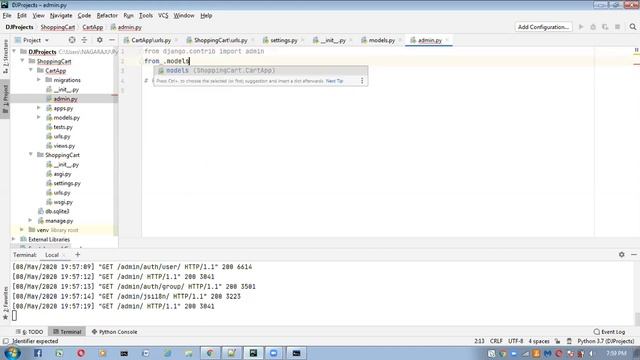Choose the models autocomplete suggestion
640x360 pixels.
pyautogui.click(x=260, y=71)
